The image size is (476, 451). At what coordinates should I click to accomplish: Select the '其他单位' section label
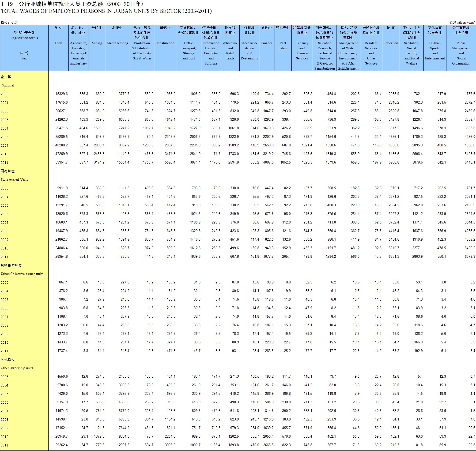7,359
